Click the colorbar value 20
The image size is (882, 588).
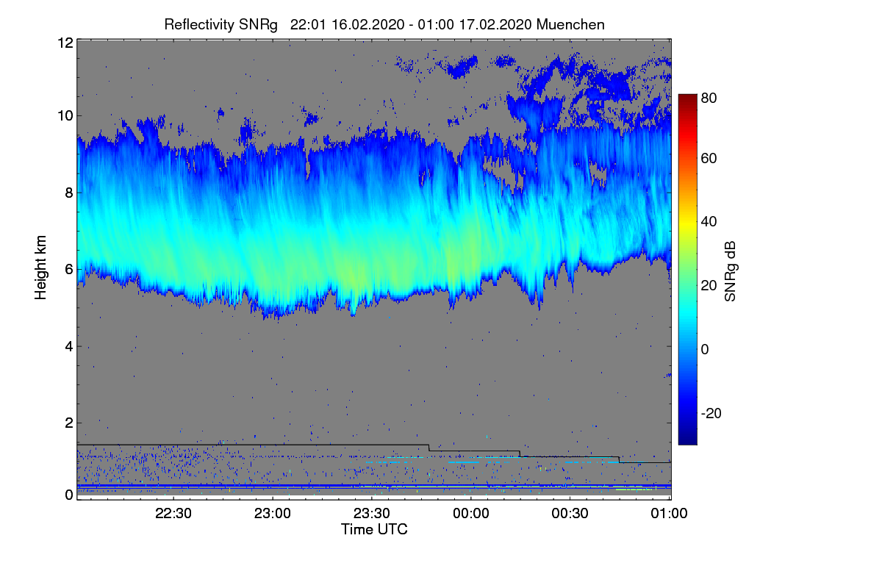[709, 285]
